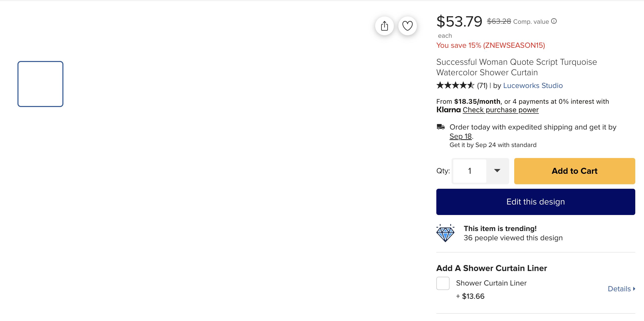Check the Shower Curtain Liner checkbox
The height and width of the screenshot is (321, 644).
443,283
